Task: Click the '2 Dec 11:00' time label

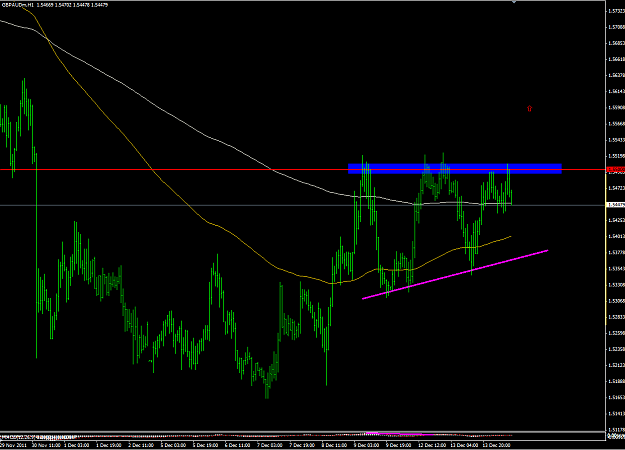Action: tap(142, 445)
